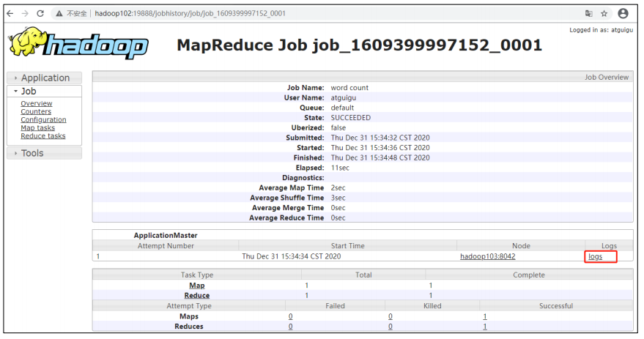
Task: Expand the Application section in sidebar
Action: pos(45,78)
